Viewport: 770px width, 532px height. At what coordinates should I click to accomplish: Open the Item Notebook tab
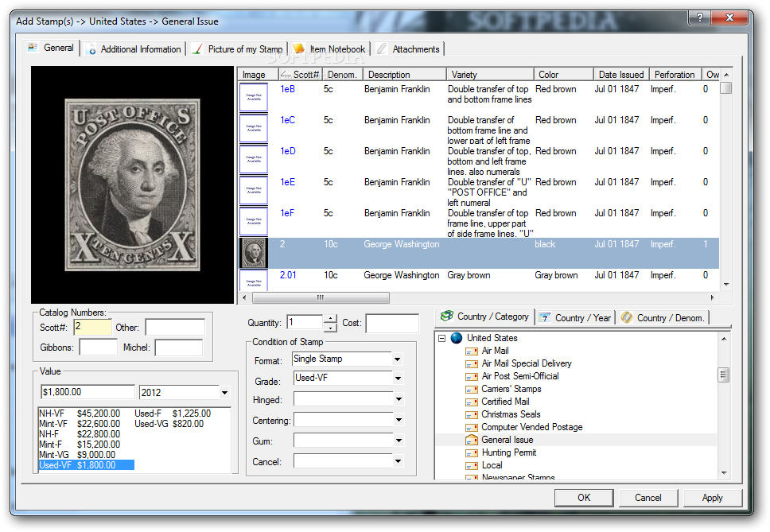[x=329, y=49]
